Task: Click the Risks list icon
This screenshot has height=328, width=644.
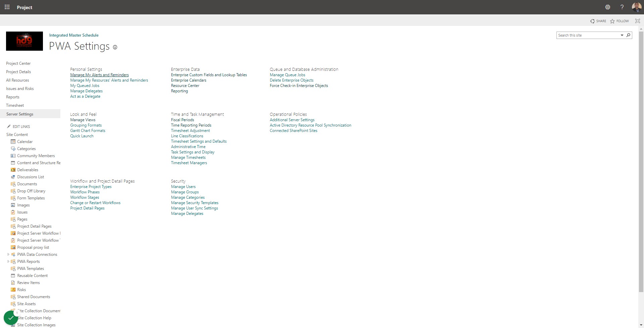Action: pyautogui.click(x=13, y=290)
